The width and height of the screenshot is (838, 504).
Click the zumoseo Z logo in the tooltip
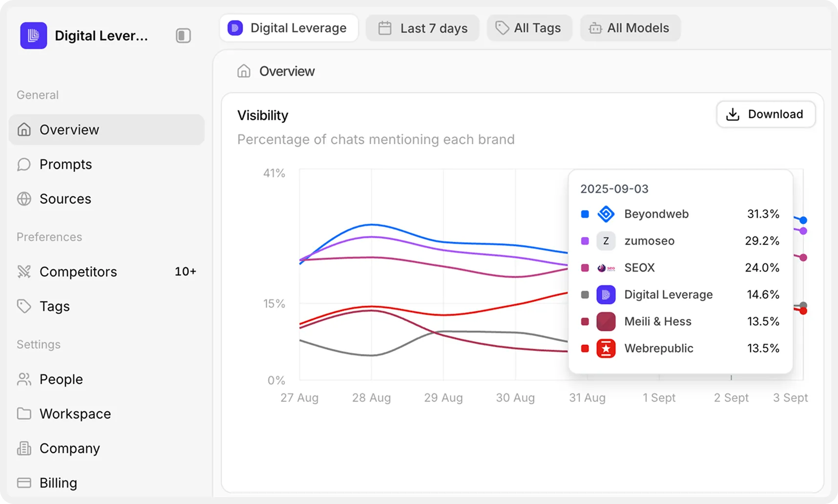[606, 241]
